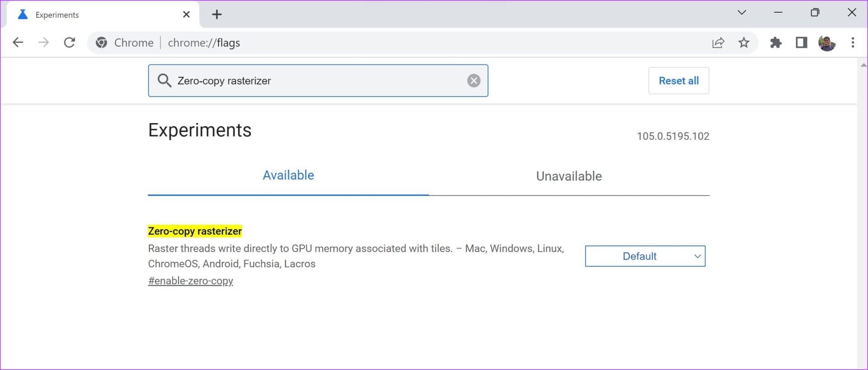Open Chrome's three-dot menu
The image size is (868, 370).
pos(853,43)
